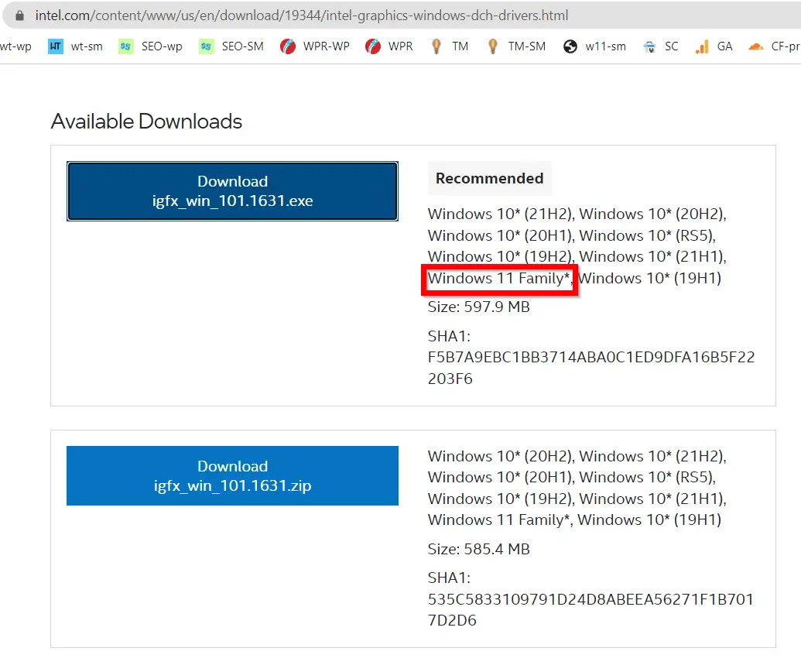The image size is (801, 672).
Task: Open the wt-sm bookmark icon
Action: [55, 46]
